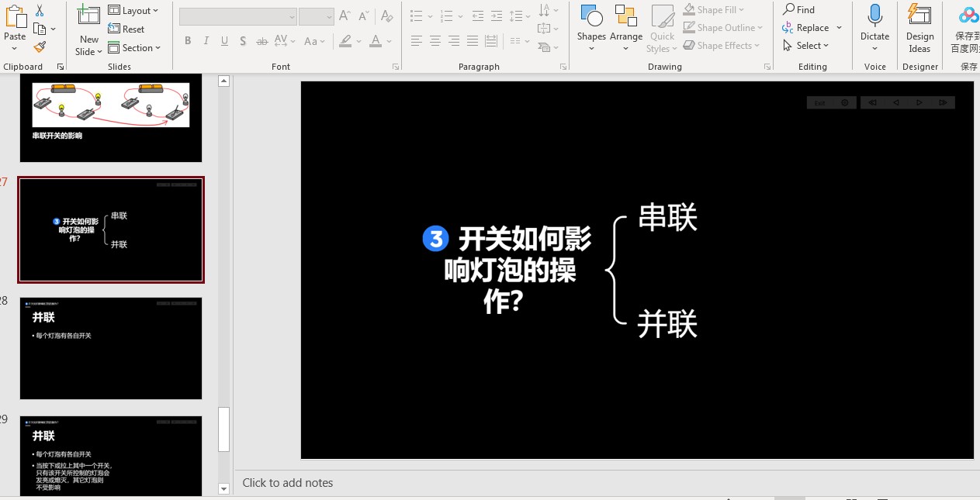Click the Paste clipboard icon

tap(15, 23)
